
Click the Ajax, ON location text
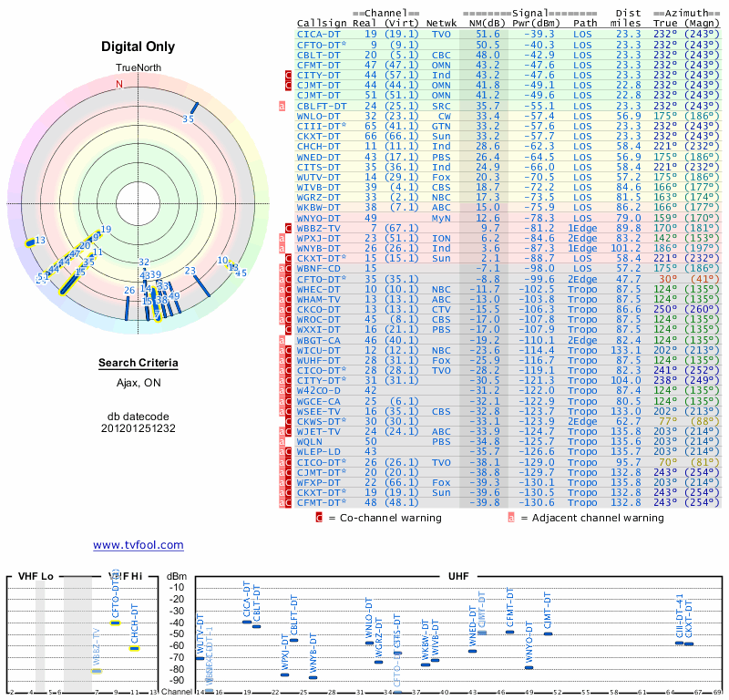tap(139, 383)
